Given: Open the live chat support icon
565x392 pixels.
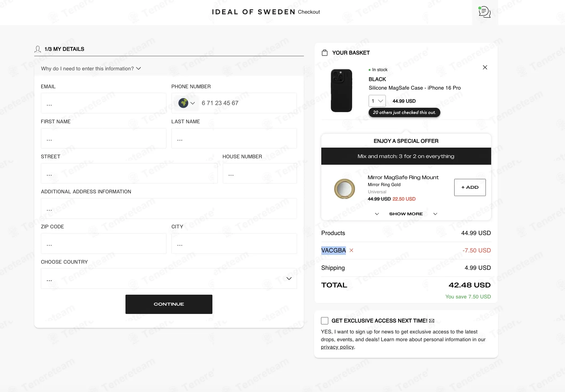Looking at the screenshot, I should point(484,12).
